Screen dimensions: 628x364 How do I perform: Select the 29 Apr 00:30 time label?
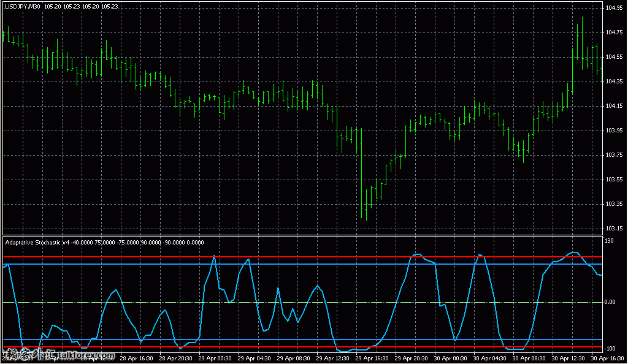click(215, 358)
